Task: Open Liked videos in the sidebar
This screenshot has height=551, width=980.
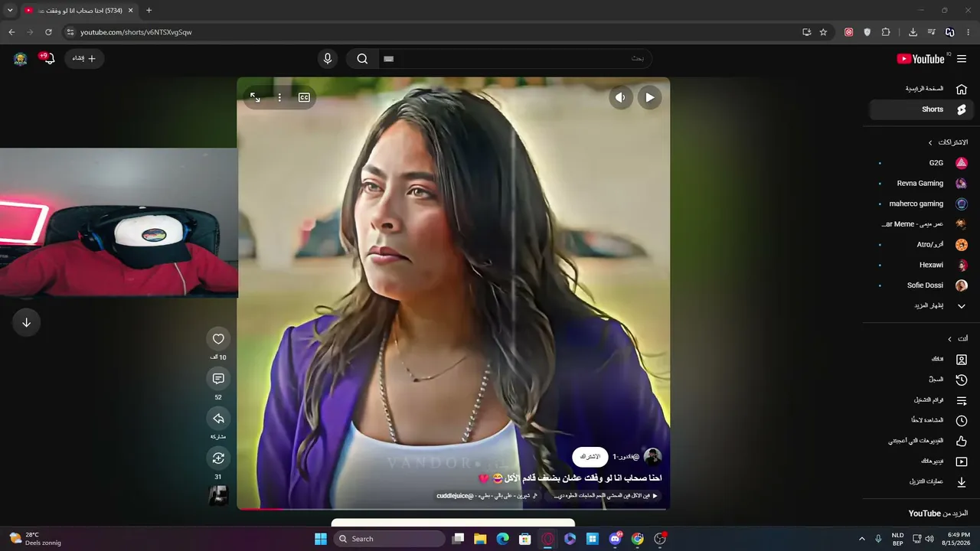Action: 920,442
